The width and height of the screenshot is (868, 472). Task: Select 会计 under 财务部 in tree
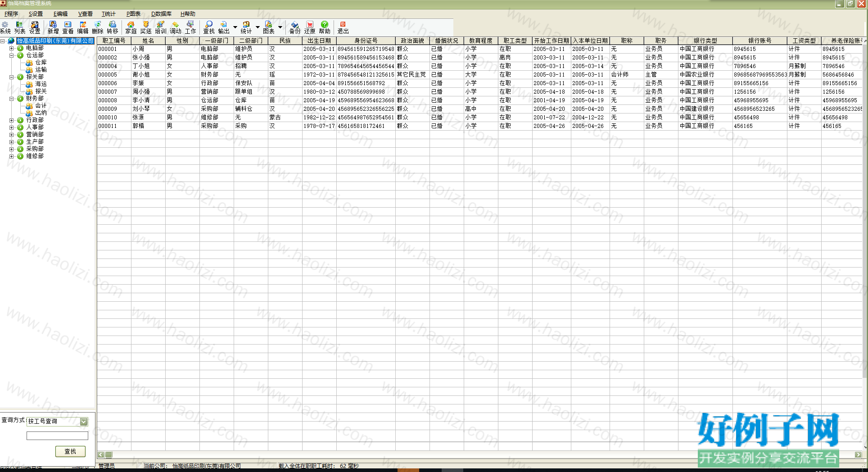coord(41,106)
